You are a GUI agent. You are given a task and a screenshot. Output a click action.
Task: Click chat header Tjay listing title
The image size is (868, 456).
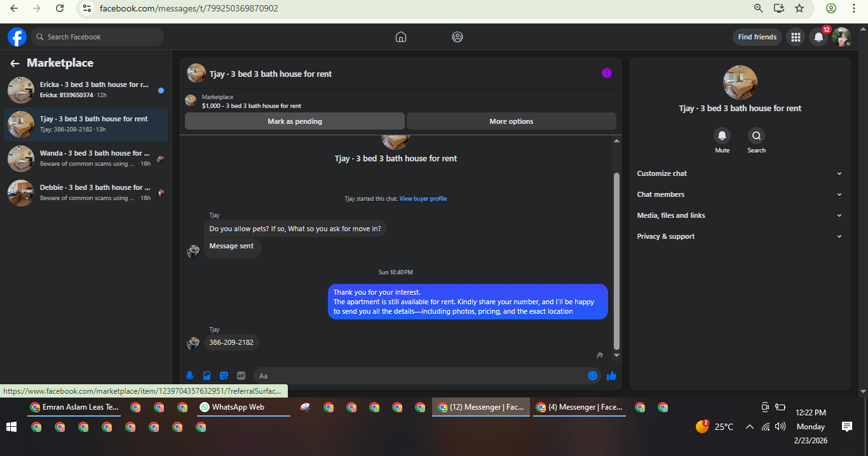(271, 74)
